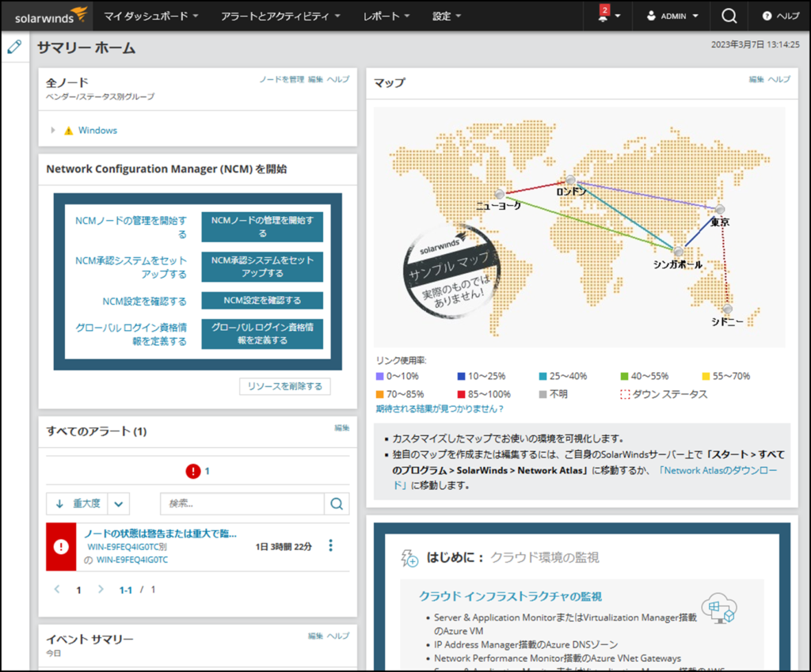This screenshot has height=672, width=811.
Task: Click the Tokyo map node
Action: [x=719, y=209]
